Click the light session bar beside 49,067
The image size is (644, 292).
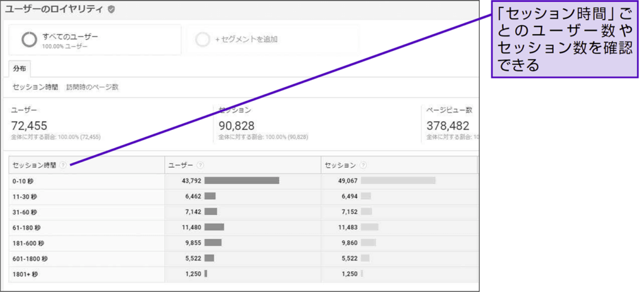coord(398,181)
